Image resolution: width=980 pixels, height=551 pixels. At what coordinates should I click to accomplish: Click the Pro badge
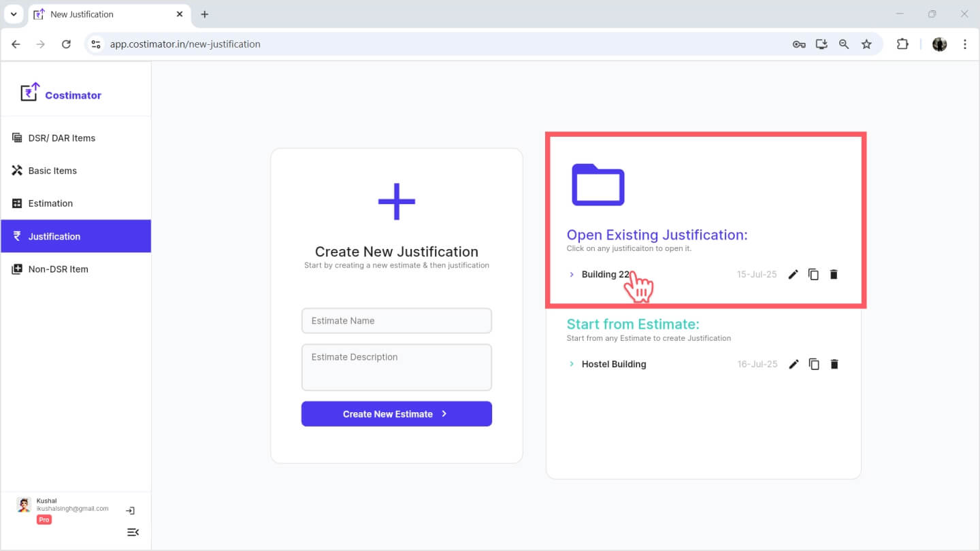pos(44,520)
